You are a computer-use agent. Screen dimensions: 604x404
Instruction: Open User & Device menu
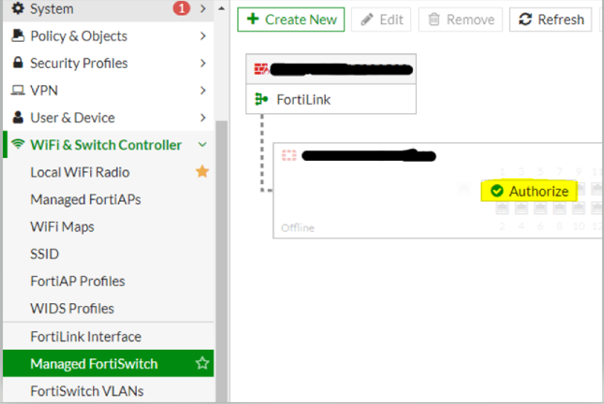click(108, 118)
